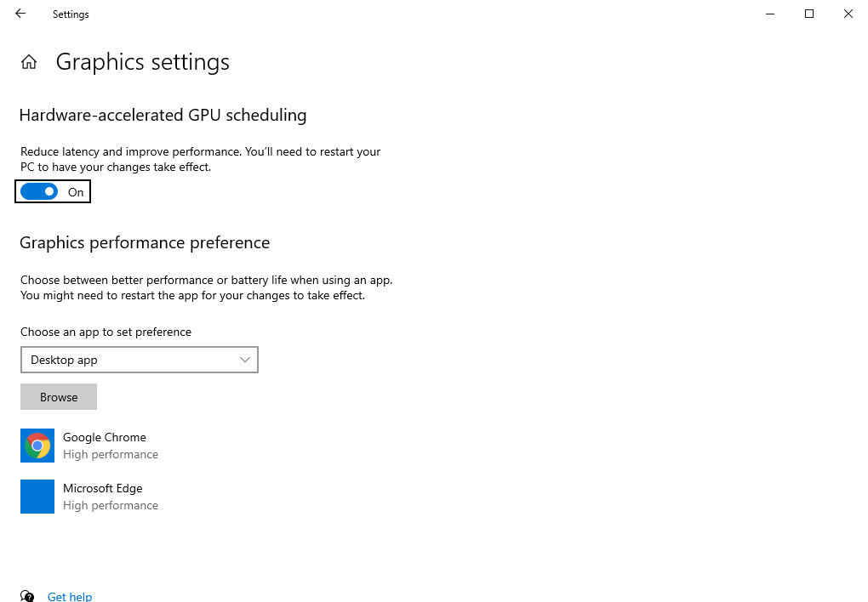Click the On label beside the toggle
The image size is (868, 602).
point(76,192)
